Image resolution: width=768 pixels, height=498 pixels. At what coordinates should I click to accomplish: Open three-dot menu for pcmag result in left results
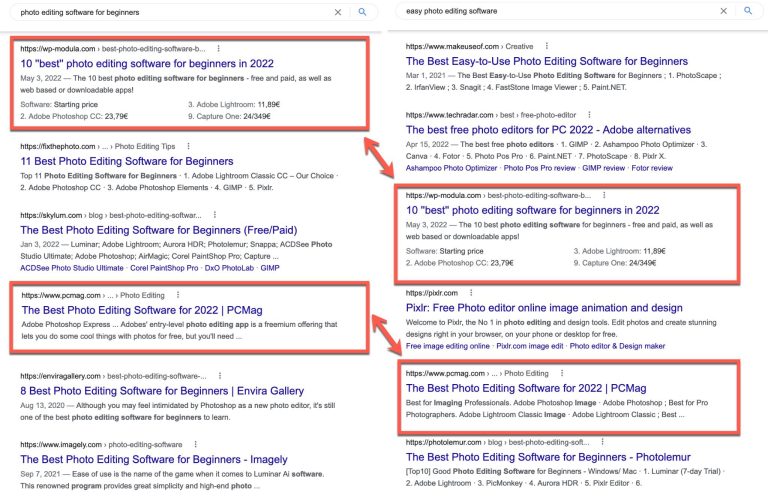(176, 295)
